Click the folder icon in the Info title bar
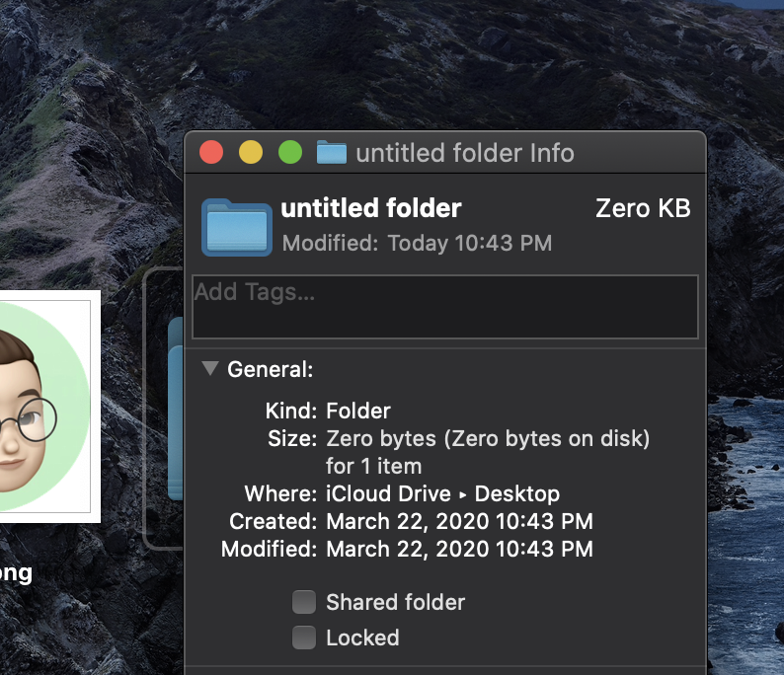The image size is (784, 675). (x=332, y=152)
